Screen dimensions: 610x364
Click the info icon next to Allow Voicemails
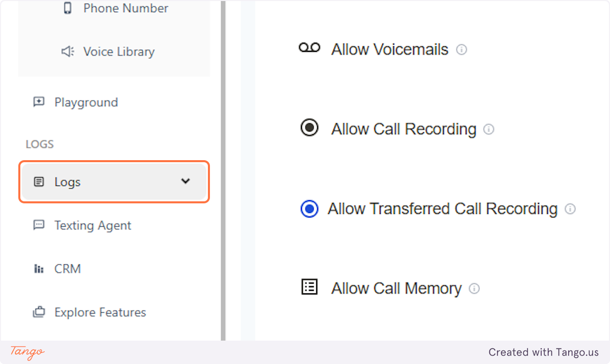click(462, 49)
